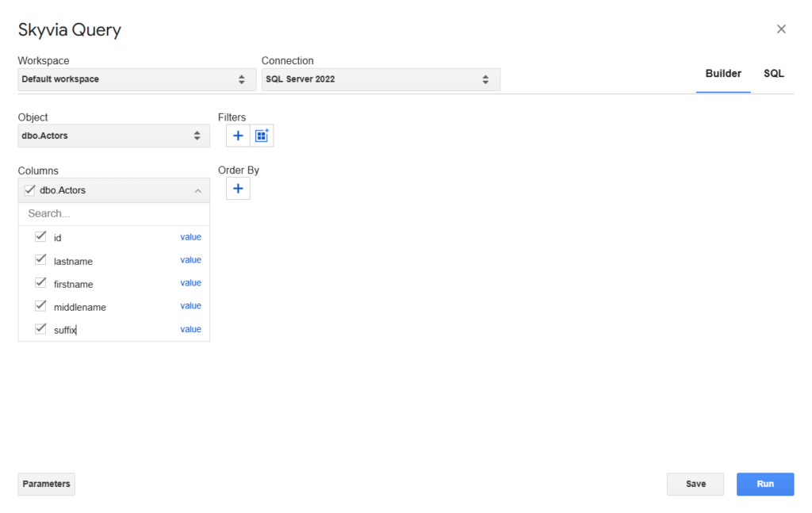Open the Workspace dropdown
The width and height of the screenshot is (812, 513).
(133, 79)
